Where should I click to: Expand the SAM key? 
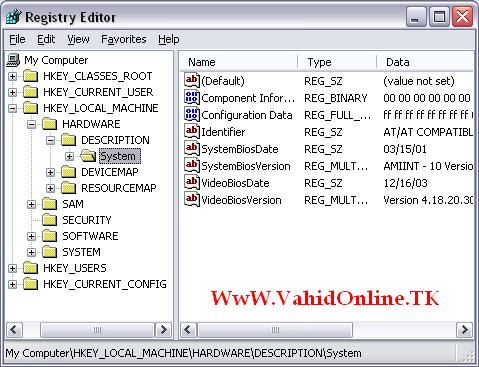(31, 204)
